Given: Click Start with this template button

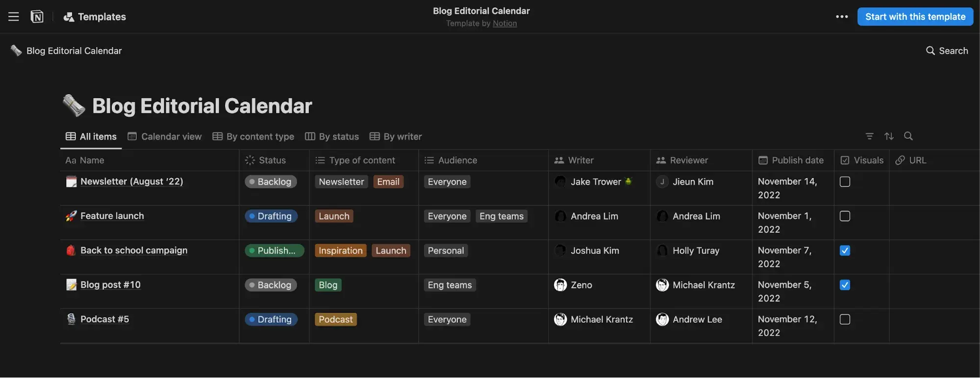Looking at the screenshot, I should (x=915, y=17).
